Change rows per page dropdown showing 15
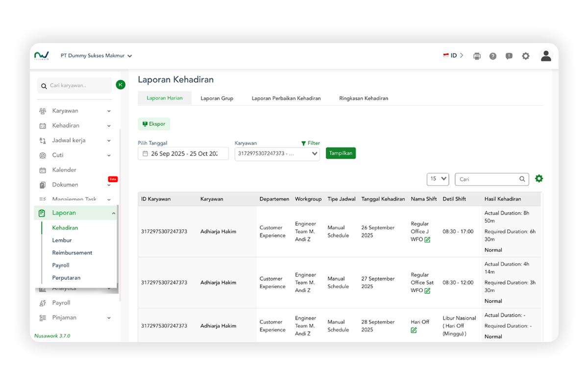The image size is (588, 392). point(438,179)
